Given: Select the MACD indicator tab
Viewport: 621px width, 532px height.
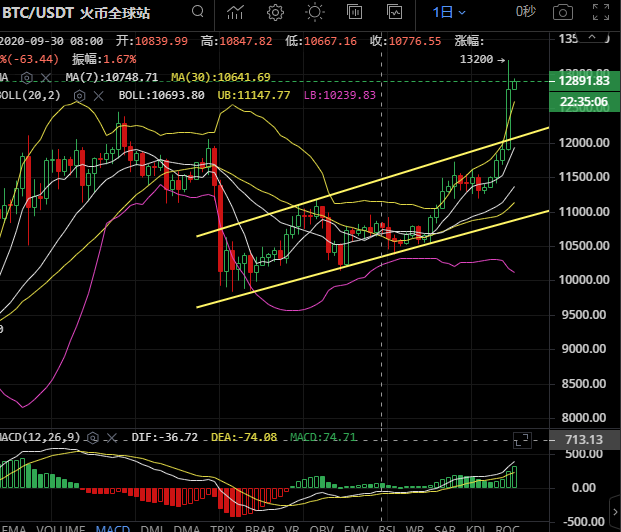Looking at the screenshot, I should pyautogui.click(x=113, y=528).
